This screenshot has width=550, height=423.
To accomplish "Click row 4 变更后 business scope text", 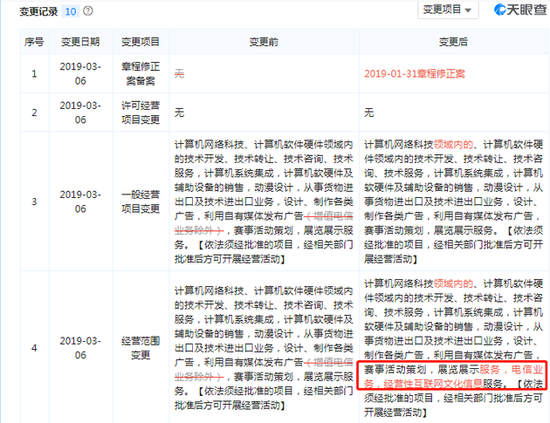I will (454, 348).
